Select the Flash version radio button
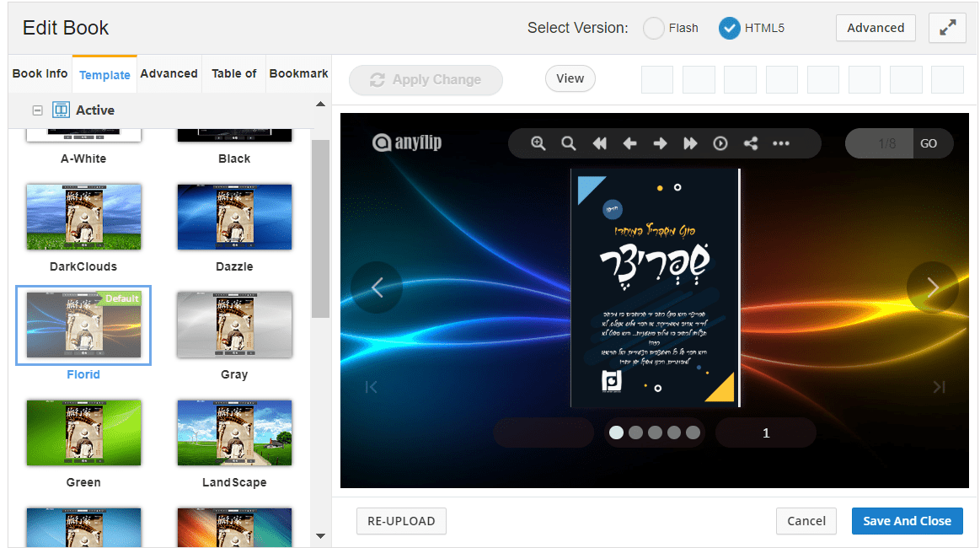 (654, 28)
